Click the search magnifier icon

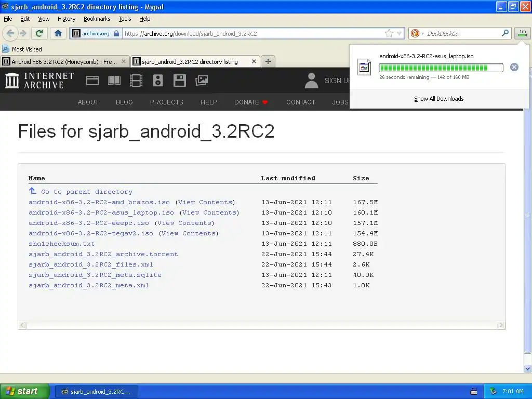click(x=505, y=33)
